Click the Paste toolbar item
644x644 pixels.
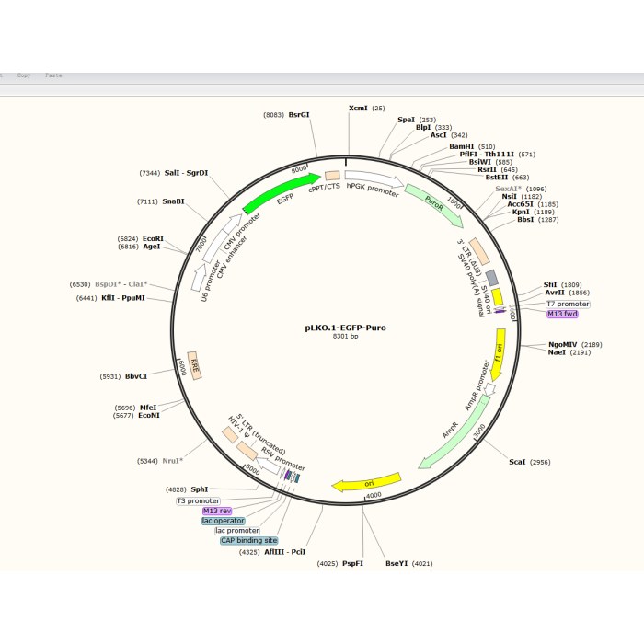(x=53, y=75)
